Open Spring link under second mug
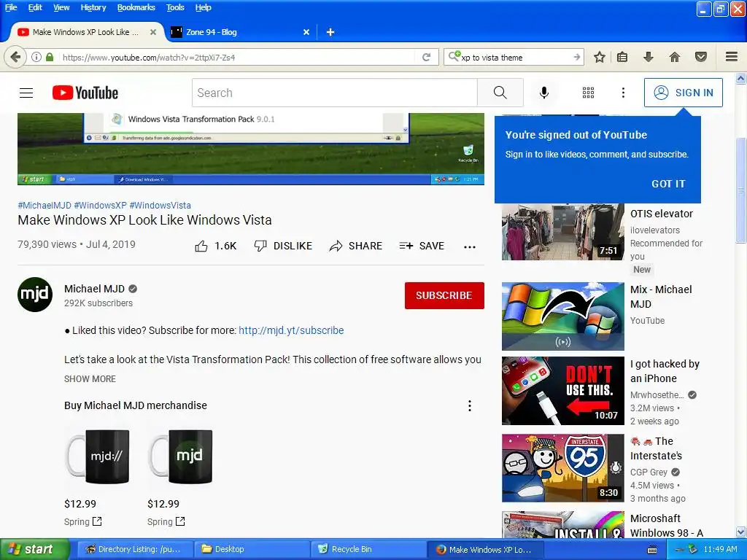 (x=166, y=522)
